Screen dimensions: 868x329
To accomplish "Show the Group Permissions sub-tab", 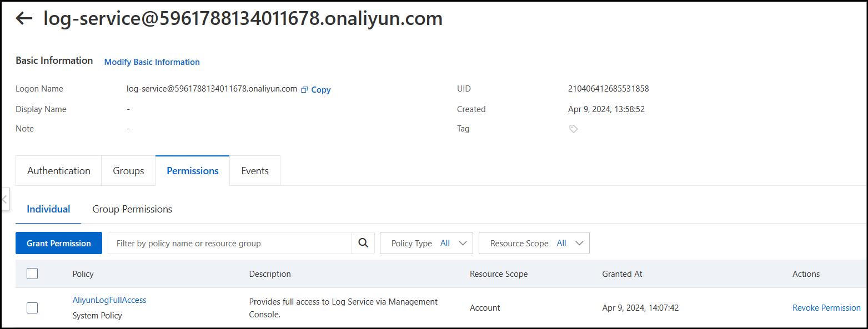I will coord(132,209).
